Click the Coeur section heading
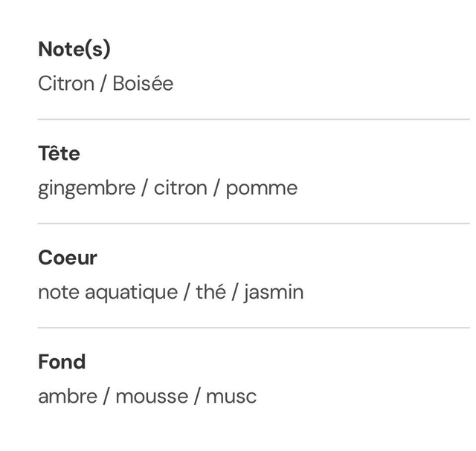 68,258
